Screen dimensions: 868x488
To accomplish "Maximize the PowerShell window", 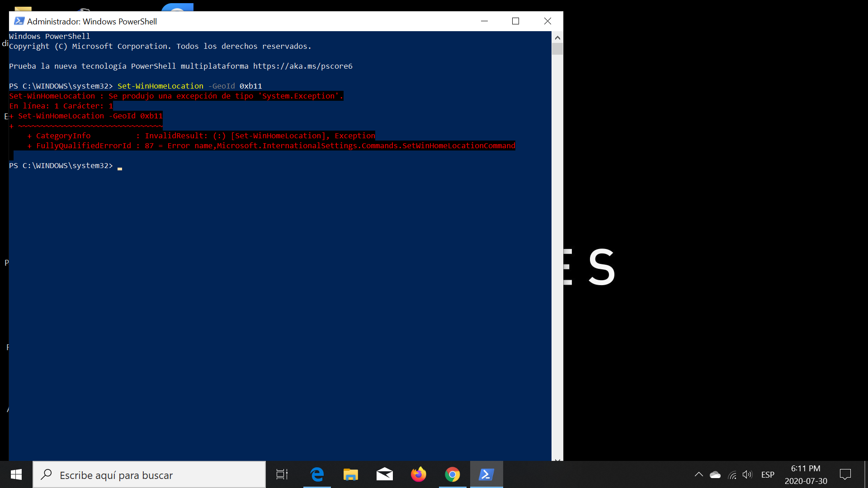I will coord(515,21).
